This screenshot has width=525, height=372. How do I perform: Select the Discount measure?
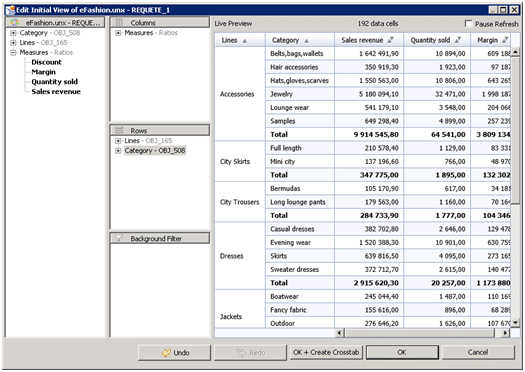tap(46, 62)
